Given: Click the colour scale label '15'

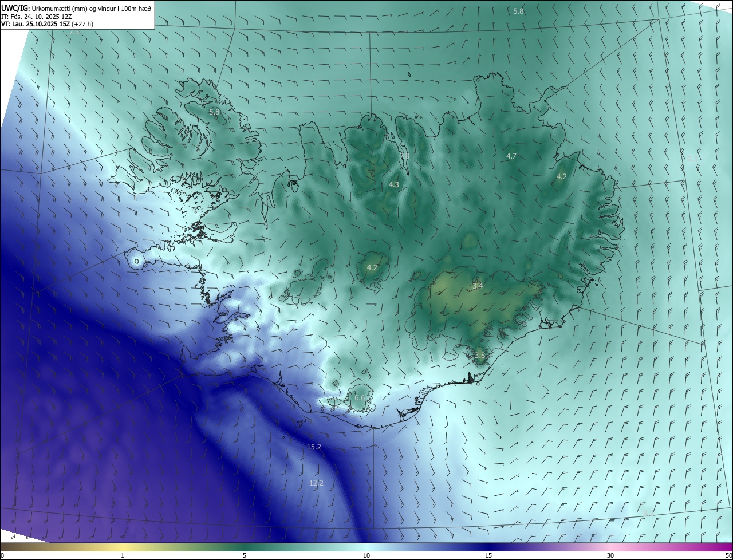Looking at the screenshot, I should click(488, 555).
